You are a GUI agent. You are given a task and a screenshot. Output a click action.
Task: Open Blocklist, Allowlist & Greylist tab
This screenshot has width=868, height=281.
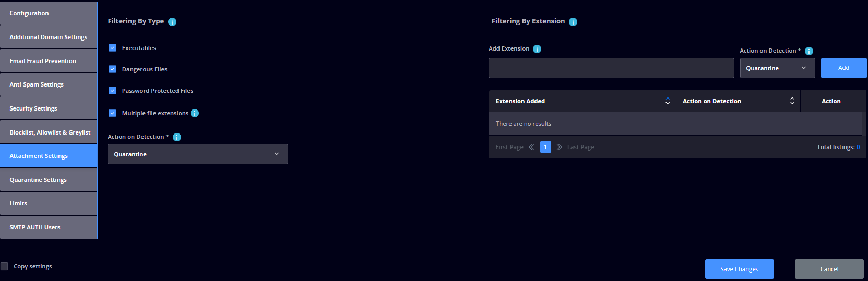pos(49,132)
